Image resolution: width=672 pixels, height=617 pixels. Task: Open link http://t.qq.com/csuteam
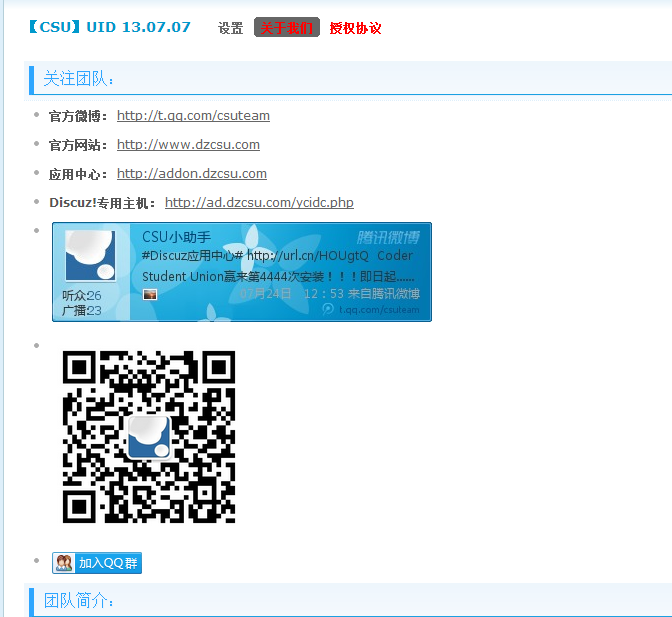pos(193,116)
